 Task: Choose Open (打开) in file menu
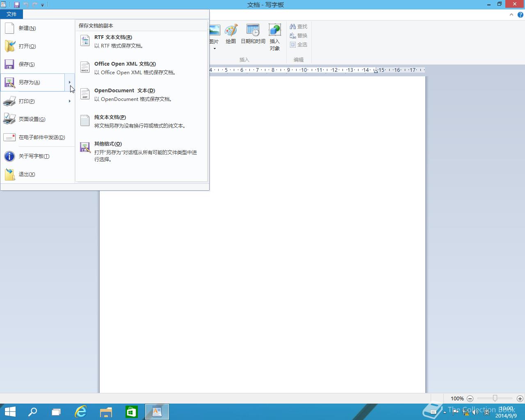click(37, 46)
